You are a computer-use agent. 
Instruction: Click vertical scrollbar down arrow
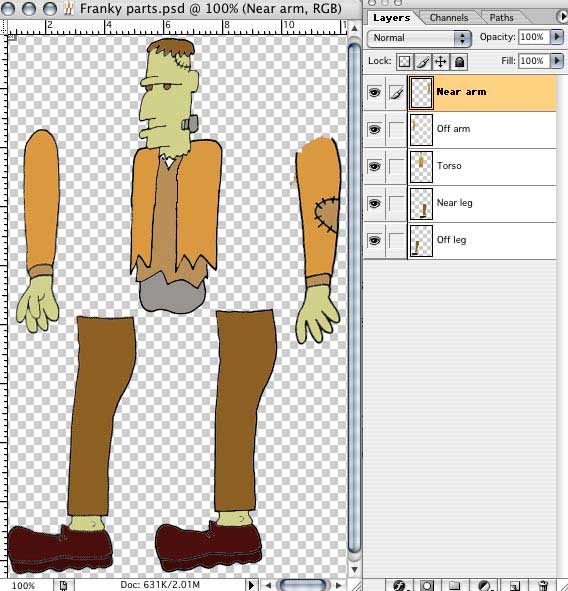(354, 570)
